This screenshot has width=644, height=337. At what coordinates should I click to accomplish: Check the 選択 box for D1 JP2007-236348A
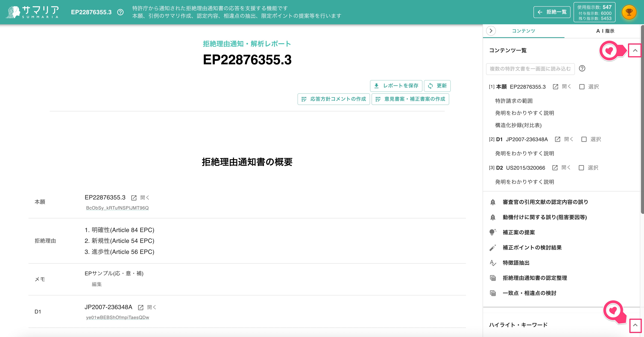click(x=584, y=139)
